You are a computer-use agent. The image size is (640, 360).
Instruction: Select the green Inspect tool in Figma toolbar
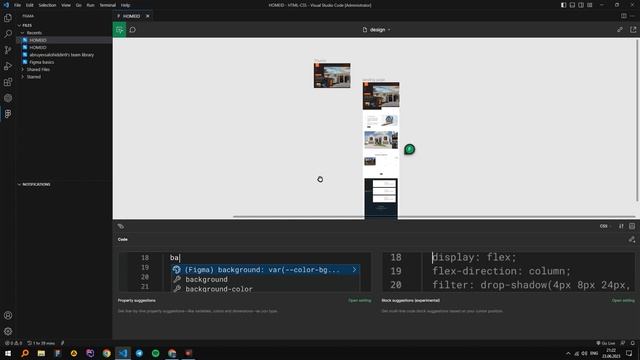[120, 30]
